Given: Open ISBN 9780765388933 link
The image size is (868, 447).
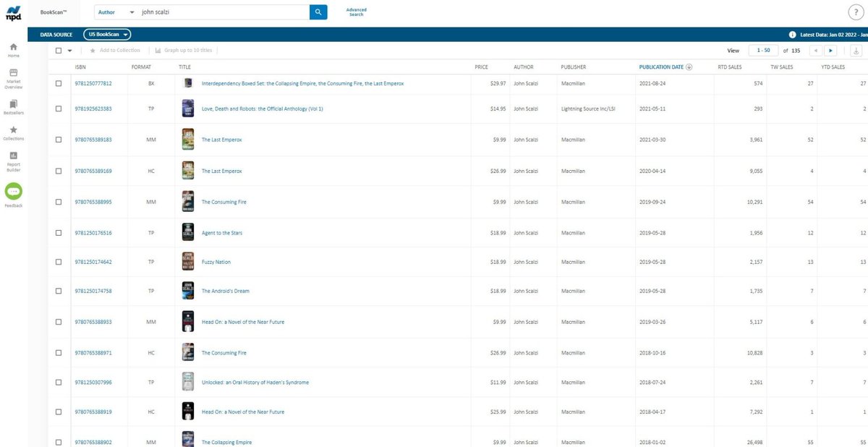Looking at the screenshot, I should [x=93, y=322].
